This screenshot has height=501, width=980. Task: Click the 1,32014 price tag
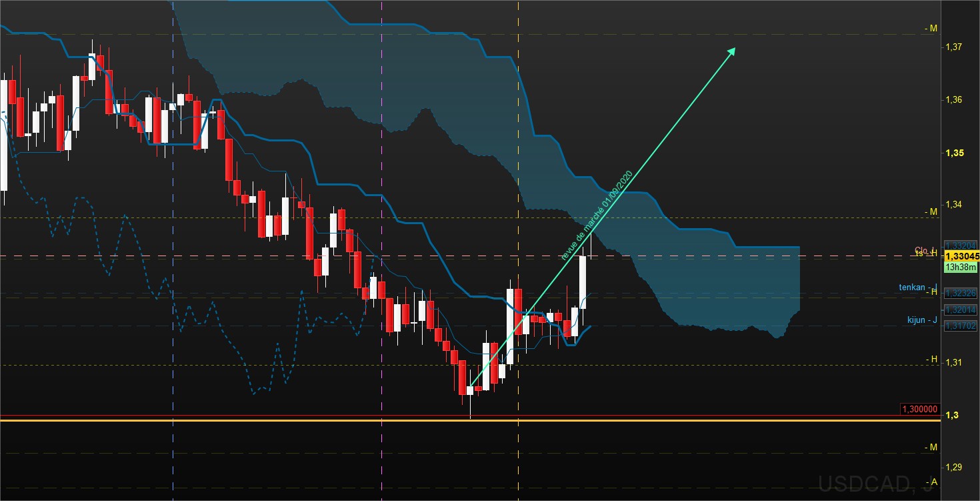tap(961, 310)
